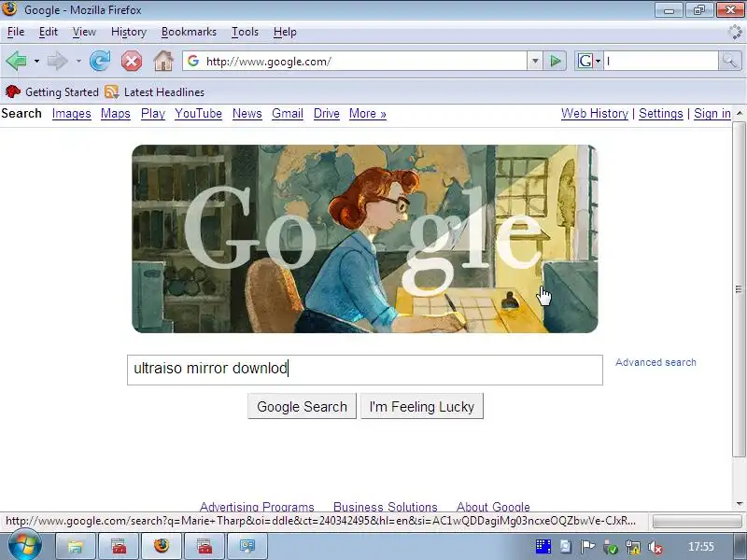747x560 pixels.
Task: Open the URL bar history dropdown
Action: point(535,61)
